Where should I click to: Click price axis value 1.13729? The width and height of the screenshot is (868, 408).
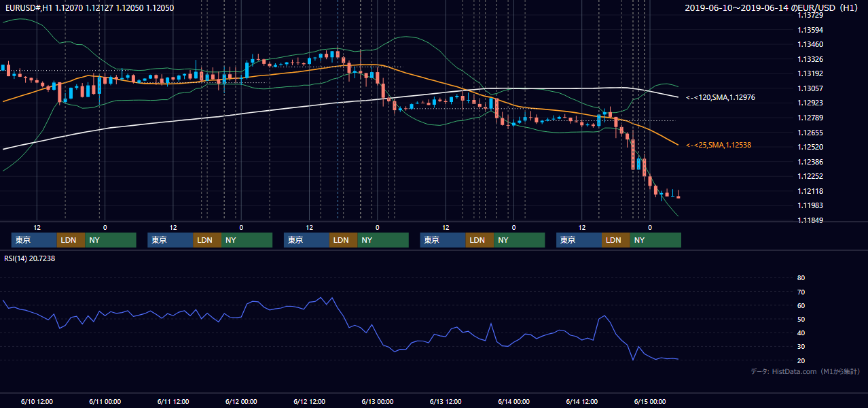pos(810,15)
